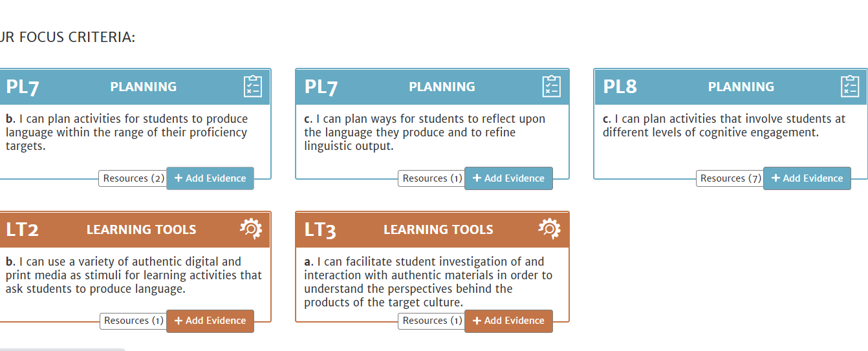This screenshot has height=351, width=868.
Task: Open Resources (7) on the PL8 card
Action: tap(730, 178)
